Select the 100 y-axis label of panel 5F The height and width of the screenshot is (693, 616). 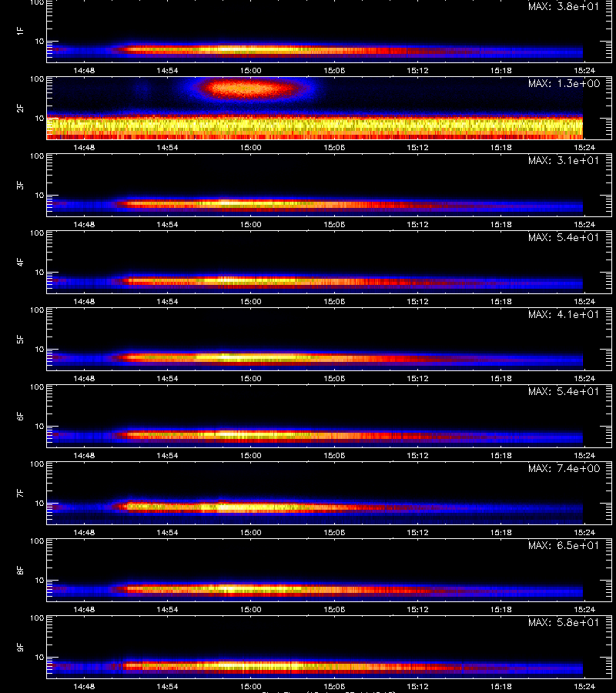[37, 310]
